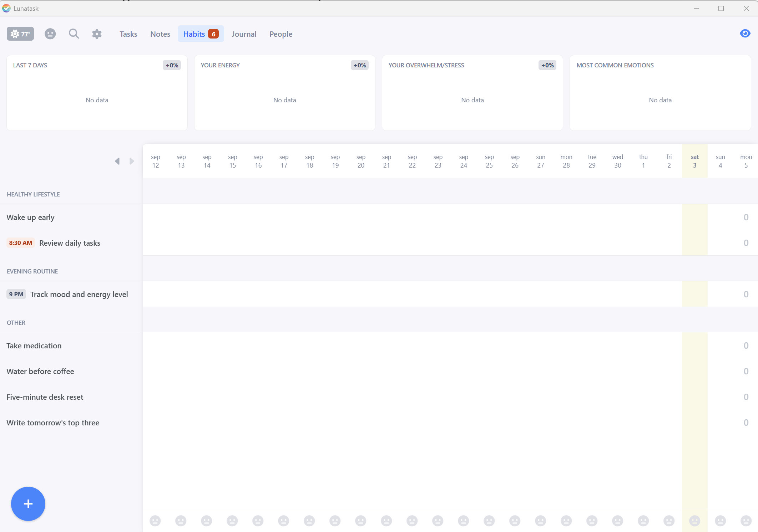
Task: Set mood face for sep 20
Action: click(x=361, y=521)
